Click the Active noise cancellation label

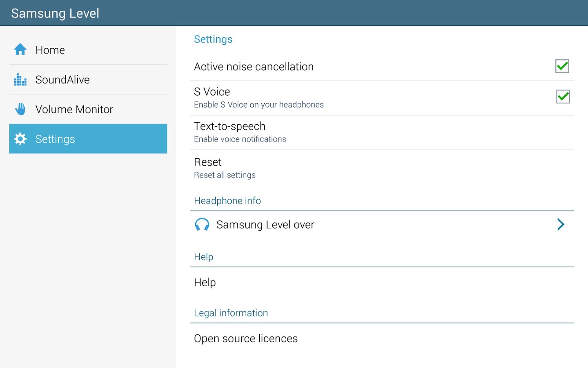[x=254, y=67]
